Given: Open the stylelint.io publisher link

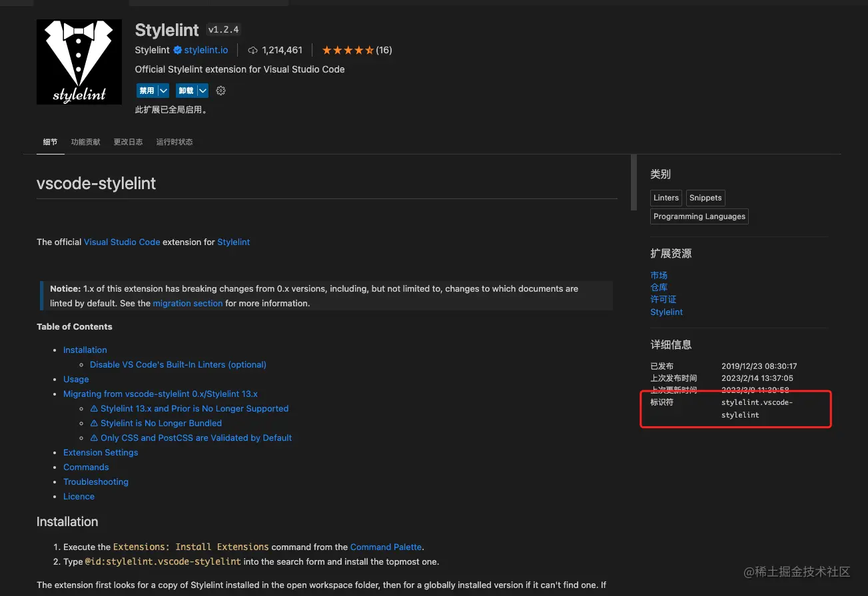Looking at the screenshot, I should (206, 50).
